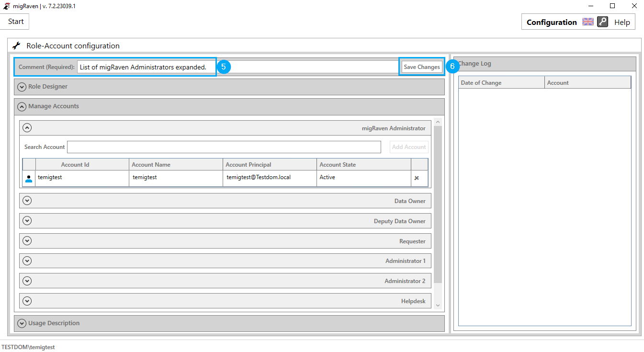
Task: Select the temigtest@Testdom.local cell
Action: click(x=270, y=178)
